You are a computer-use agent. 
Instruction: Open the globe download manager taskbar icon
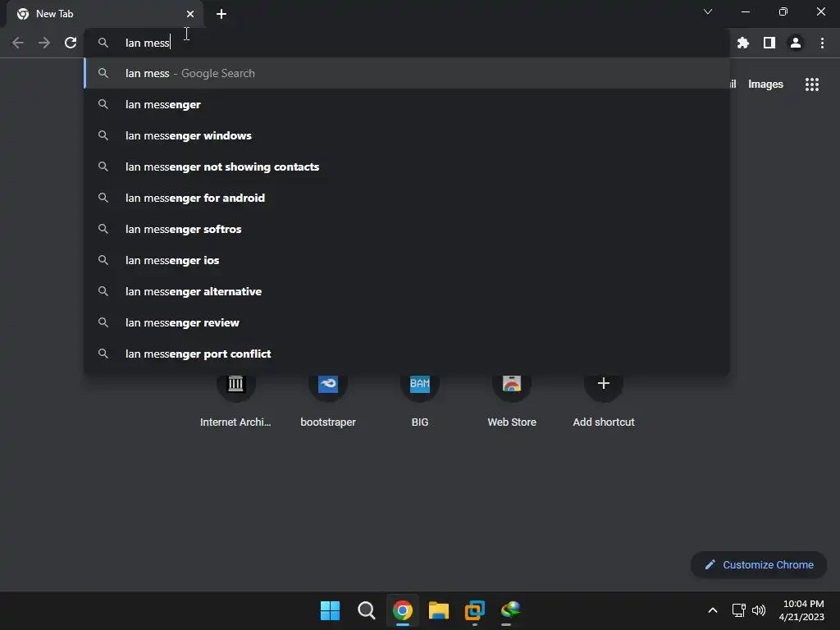pyautogui.click(x=510, y=610)
